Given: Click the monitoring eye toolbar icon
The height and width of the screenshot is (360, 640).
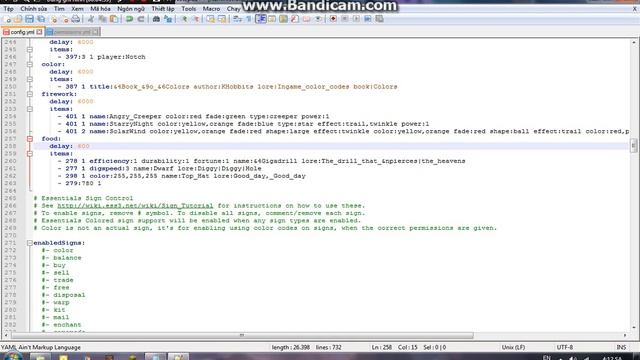Looking at the screenshot, I should [x=318, y=19].
